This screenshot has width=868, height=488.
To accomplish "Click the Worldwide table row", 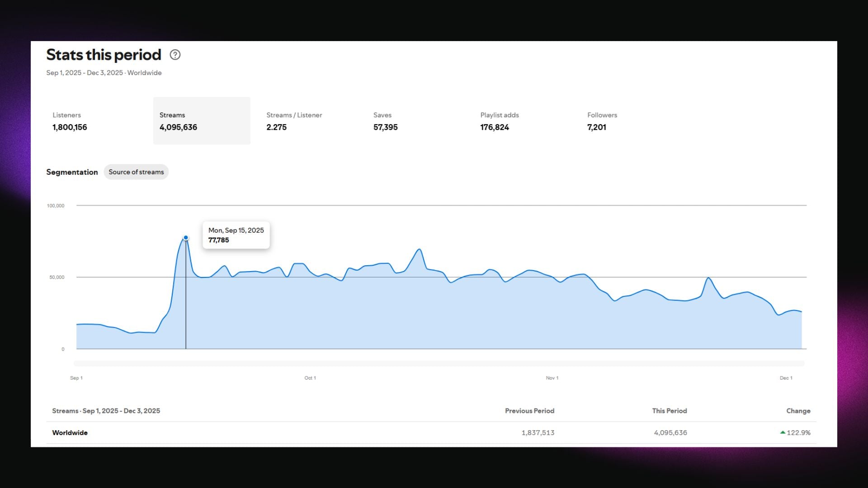I will 70,432.
